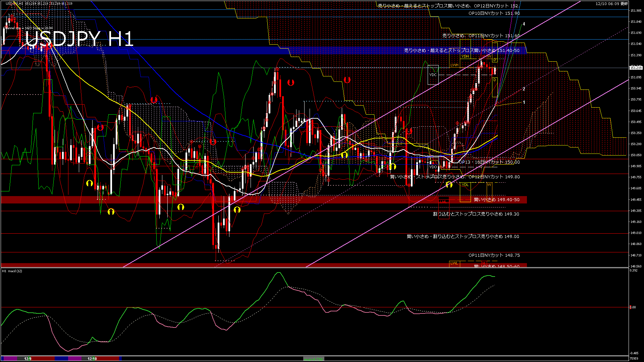
Task: Click the YDH yellow box label
Action: 465,56
